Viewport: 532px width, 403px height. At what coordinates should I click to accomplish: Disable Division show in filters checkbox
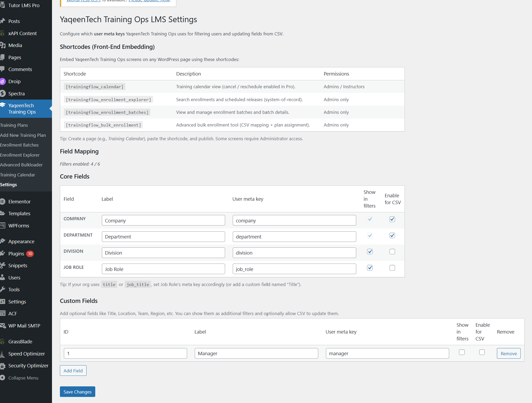(370, 252)
